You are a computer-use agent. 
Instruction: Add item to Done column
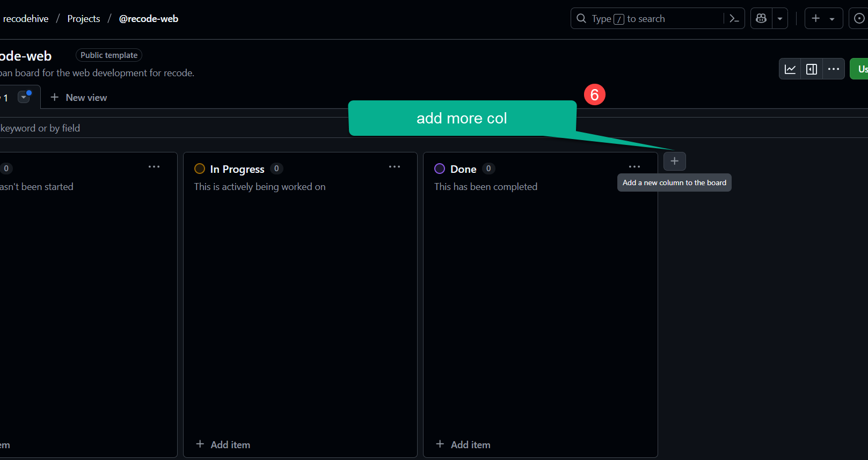pos(463,444)
